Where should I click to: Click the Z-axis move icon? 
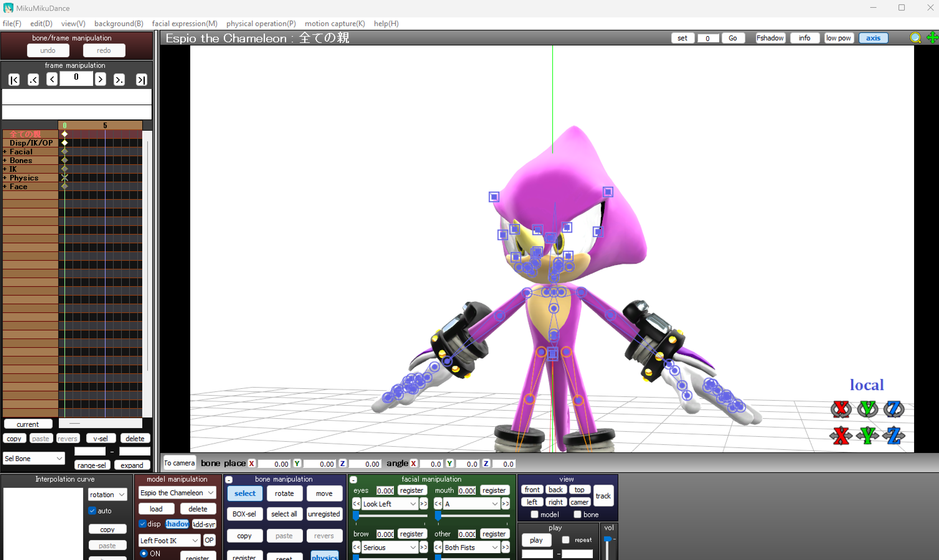(894, 436)
